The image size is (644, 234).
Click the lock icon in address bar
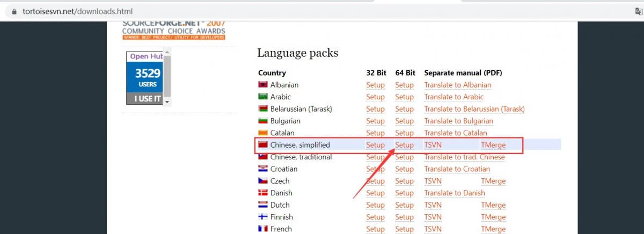click(x=14, y=11)
